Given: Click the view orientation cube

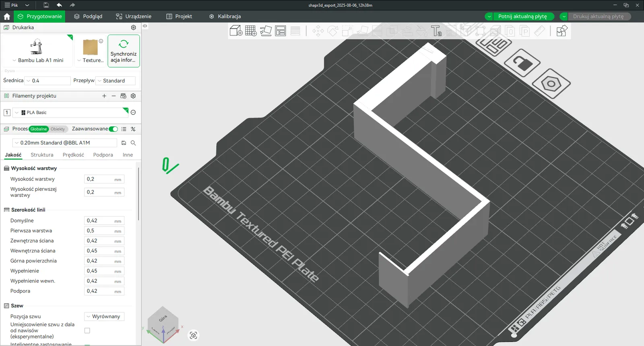Looking at the screenshot, I should [163, 325].
